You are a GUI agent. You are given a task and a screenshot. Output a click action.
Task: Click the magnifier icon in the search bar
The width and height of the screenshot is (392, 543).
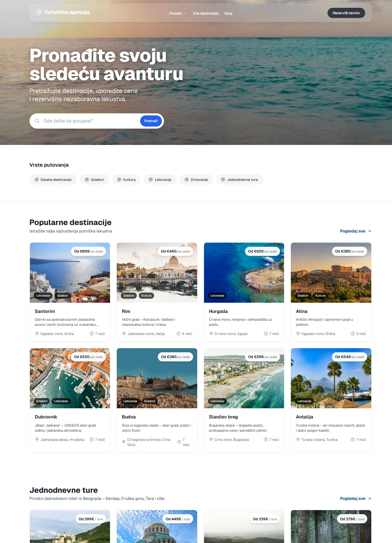click(37, 121)
